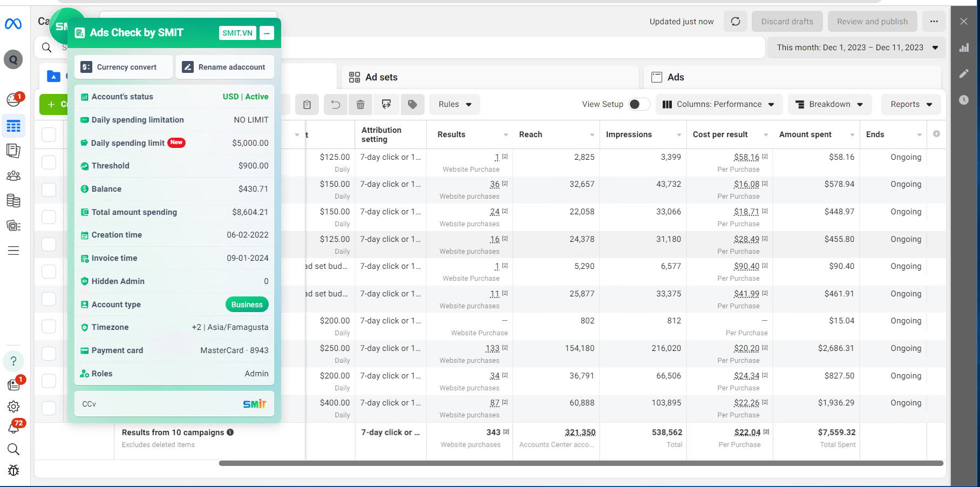This screenshot has width=980, height=487.
Task: Open the Results column header arrow
Action: coord(506,135)
